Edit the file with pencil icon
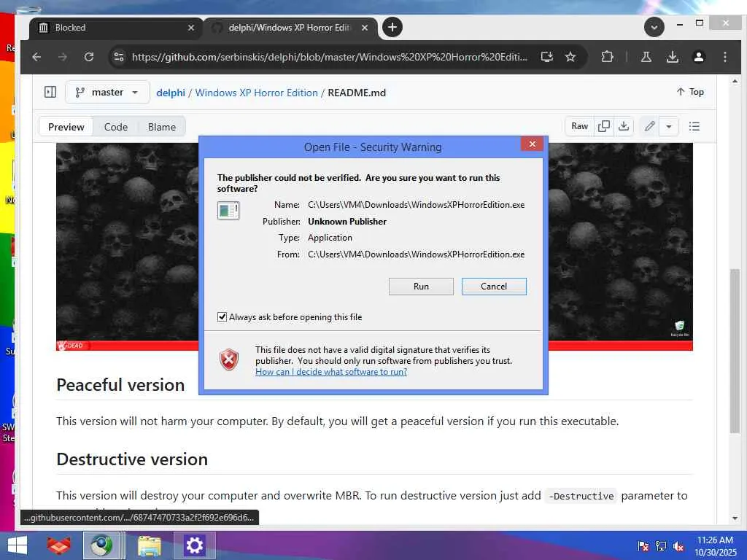Viewport: 747px width, 560px height. (649, 126)
